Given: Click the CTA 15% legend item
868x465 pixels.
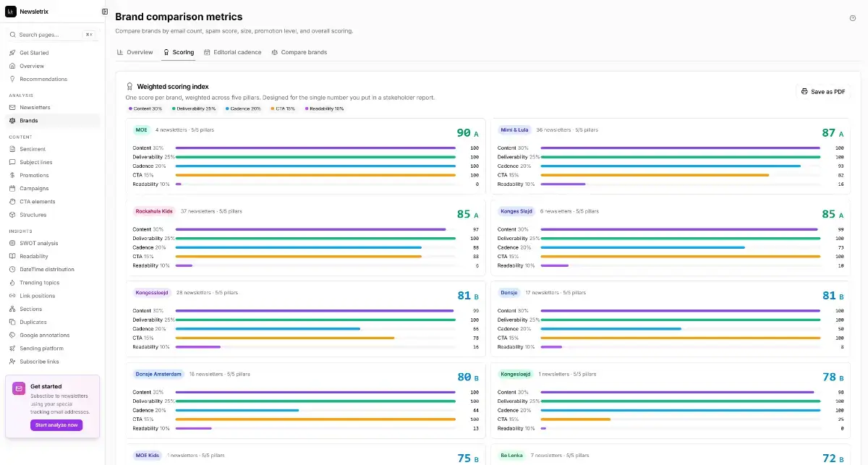Looking at the screenshot, I should click(x=283, y=108).
